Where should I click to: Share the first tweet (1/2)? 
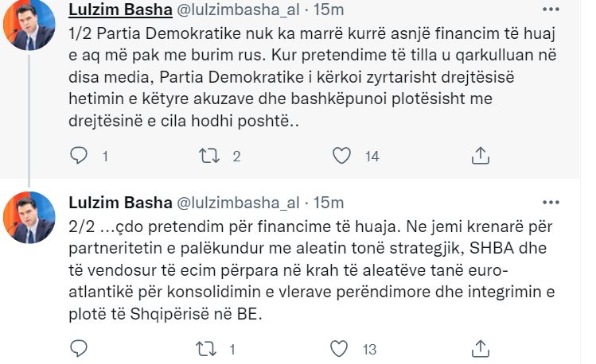coord(480,157)
